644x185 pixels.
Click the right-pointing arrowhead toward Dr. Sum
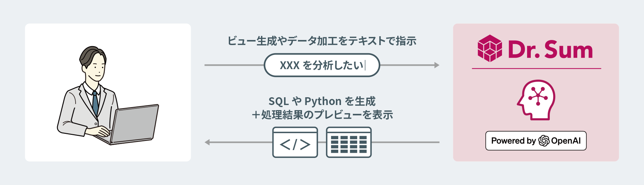pos(437,65)
